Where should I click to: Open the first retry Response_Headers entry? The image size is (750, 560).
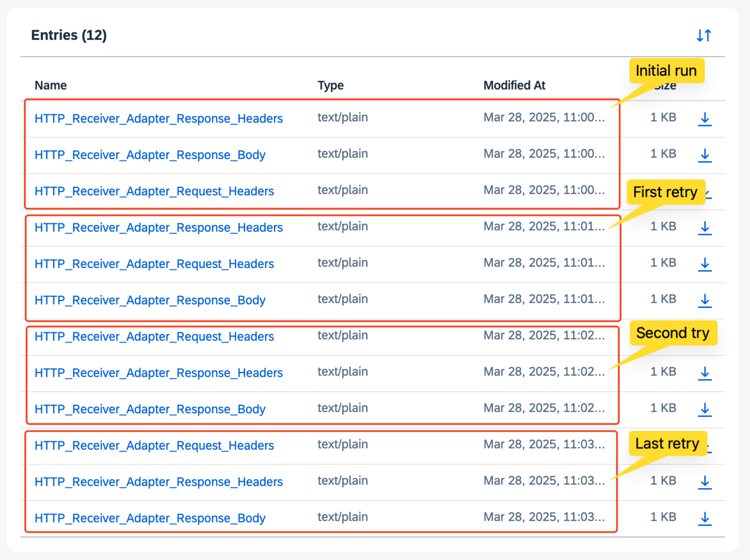coord(158,228)
